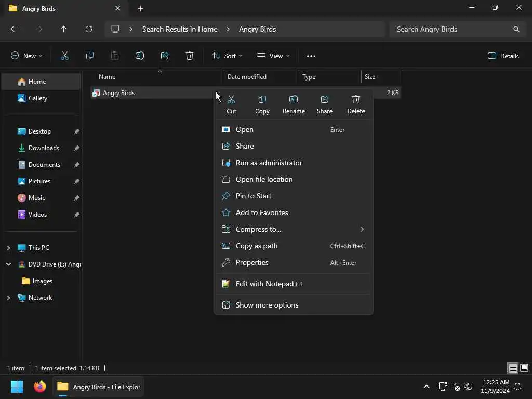
Task: Click the toolbar Share icon
Action: point(165,56)
